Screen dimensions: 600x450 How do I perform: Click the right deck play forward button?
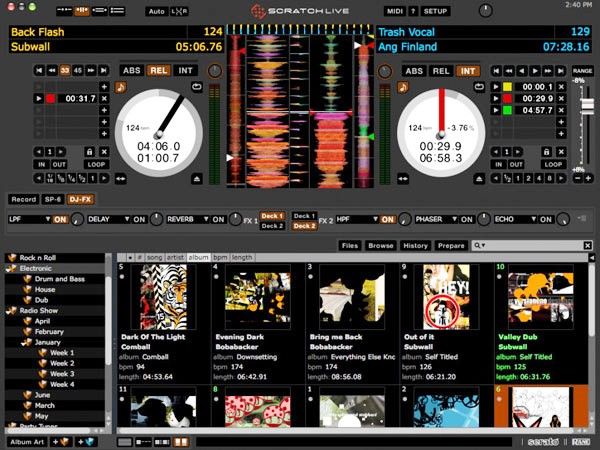(535, 71)
